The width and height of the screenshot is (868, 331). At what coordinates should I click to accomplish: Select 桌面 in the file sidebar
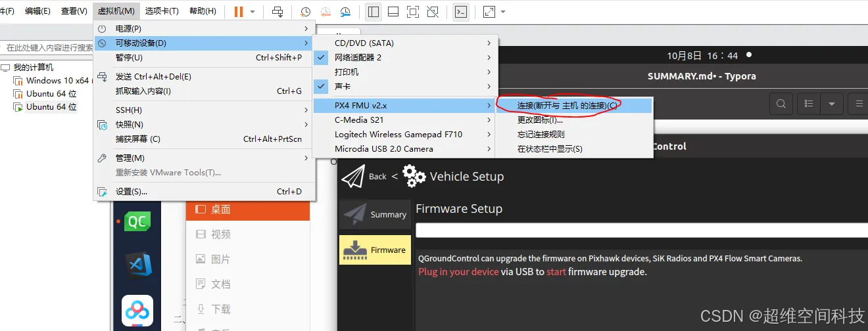pos(248,210)
